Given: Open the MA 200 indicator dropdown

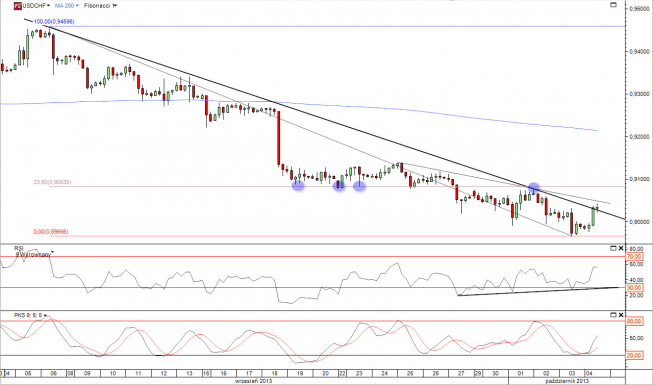Looking at the screenshot, I should [x=77, y=6].
